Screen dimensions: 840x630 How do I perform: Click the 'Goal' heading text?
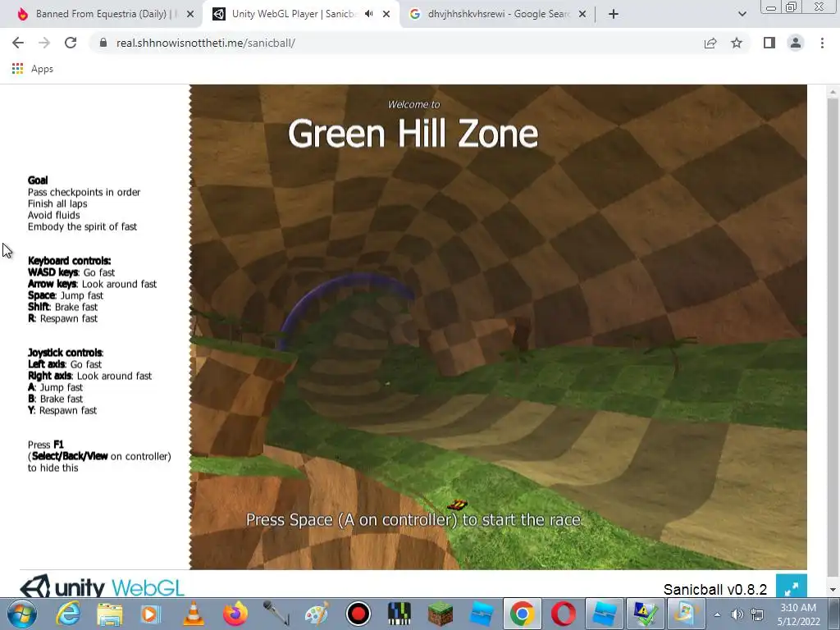[x=38, y=180]
